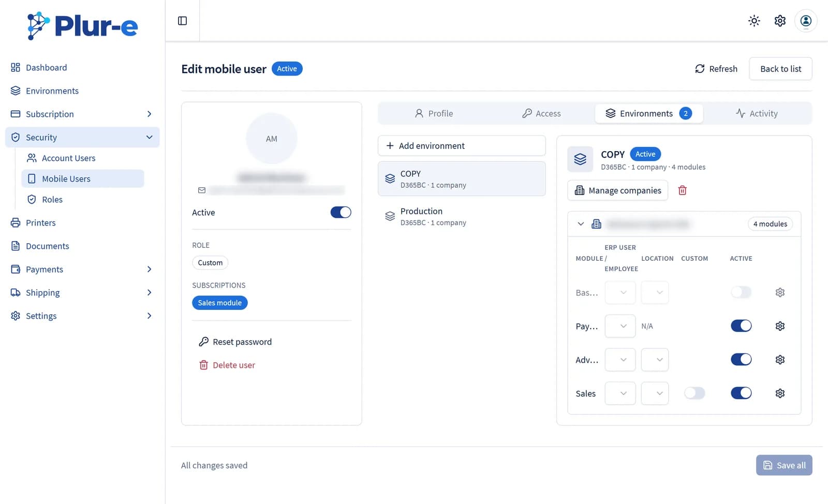Click the Refresh button

point(716,69)
